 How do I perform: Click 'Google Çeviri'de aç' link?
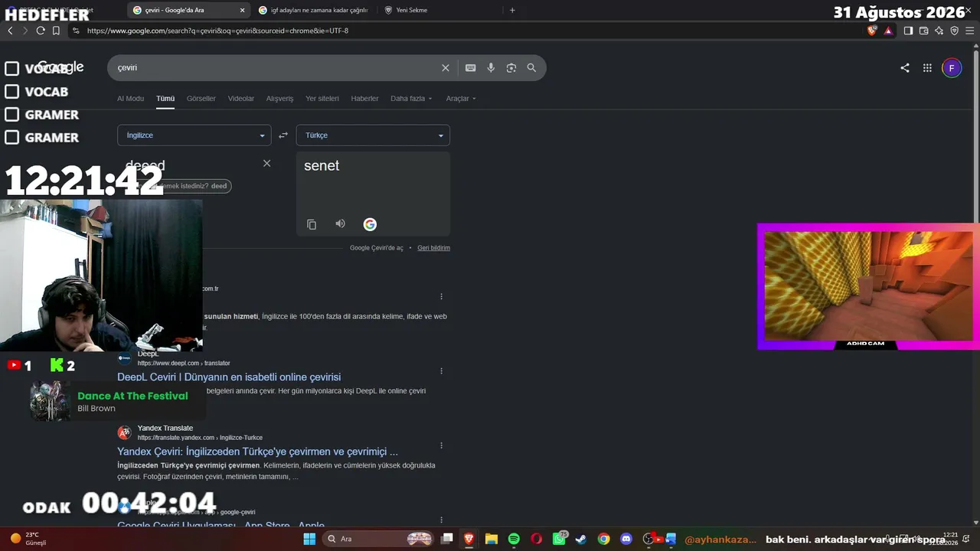(377, 248)
